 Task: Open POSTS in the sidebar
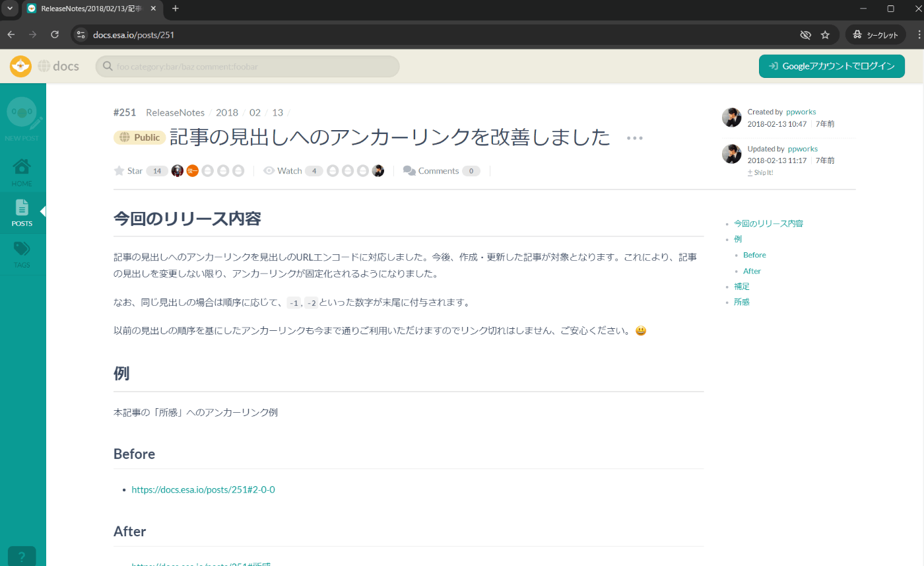coord(21,213)
